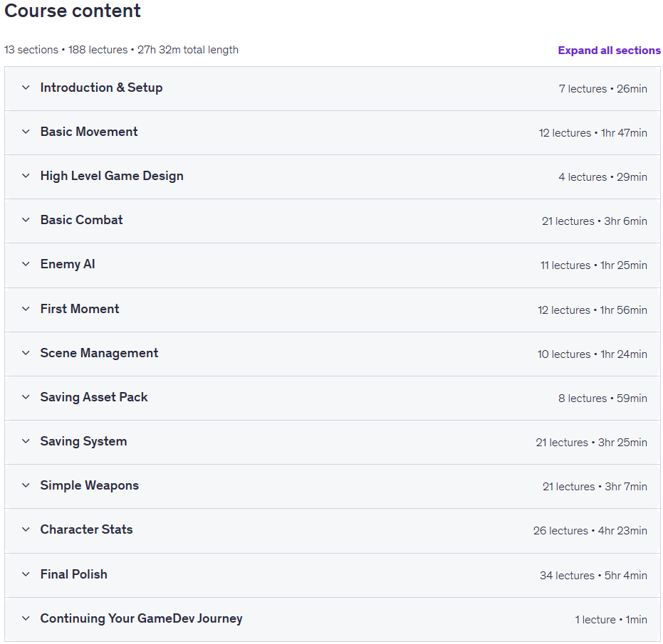Open the Enemy AI section title

coord(68,264)
